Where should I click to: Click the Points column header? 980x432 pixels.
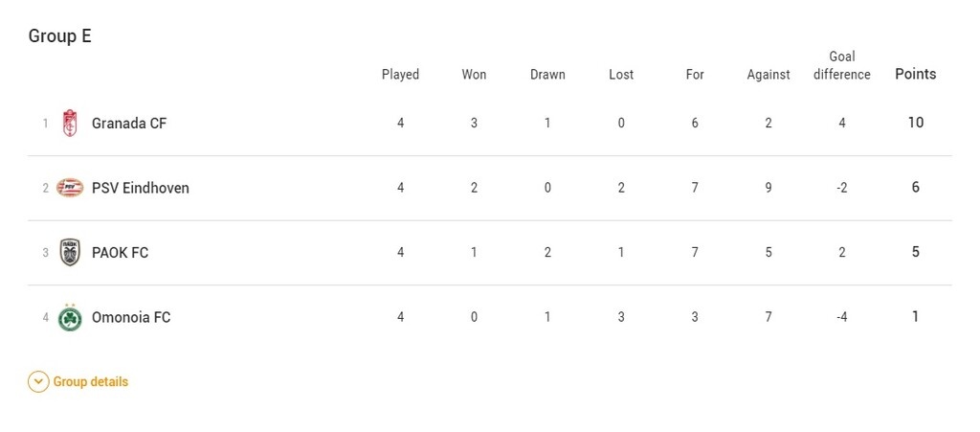915,74
